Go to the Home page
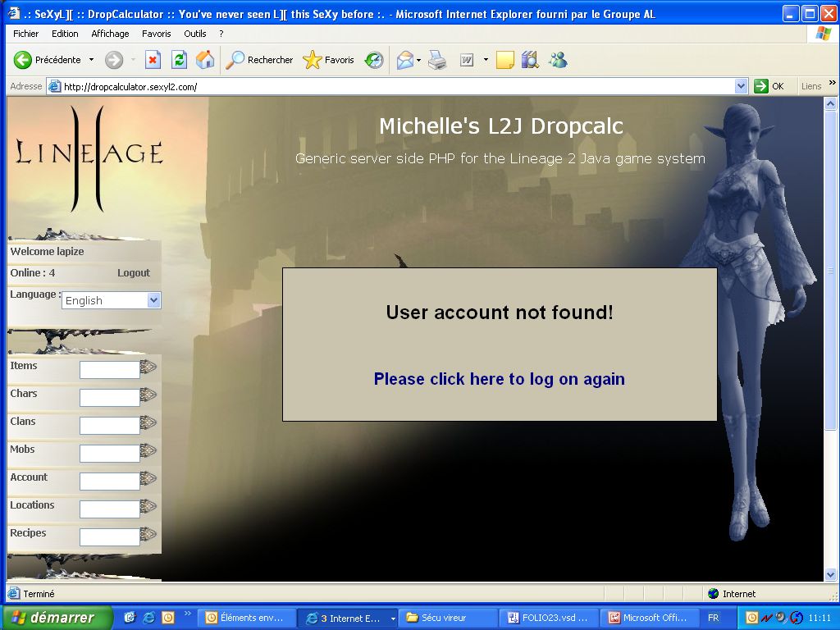 (x=204, y=60)
